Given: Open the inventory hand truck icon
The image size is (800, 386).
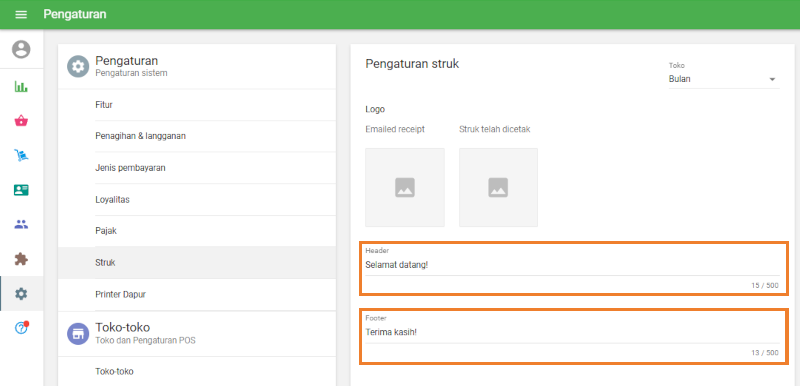Looking at the screenshot, I should click(21, 156).
